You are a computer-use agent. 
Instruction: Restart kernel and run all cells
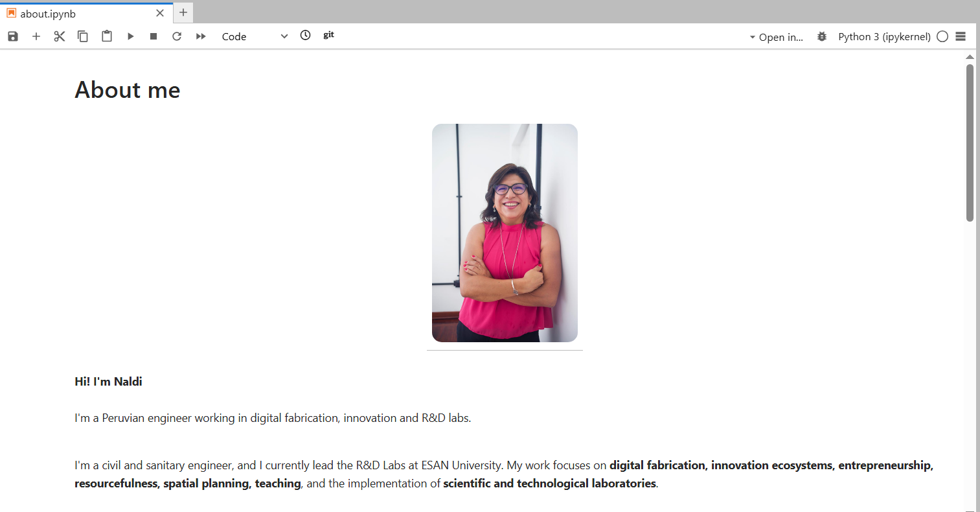[201, 36]
